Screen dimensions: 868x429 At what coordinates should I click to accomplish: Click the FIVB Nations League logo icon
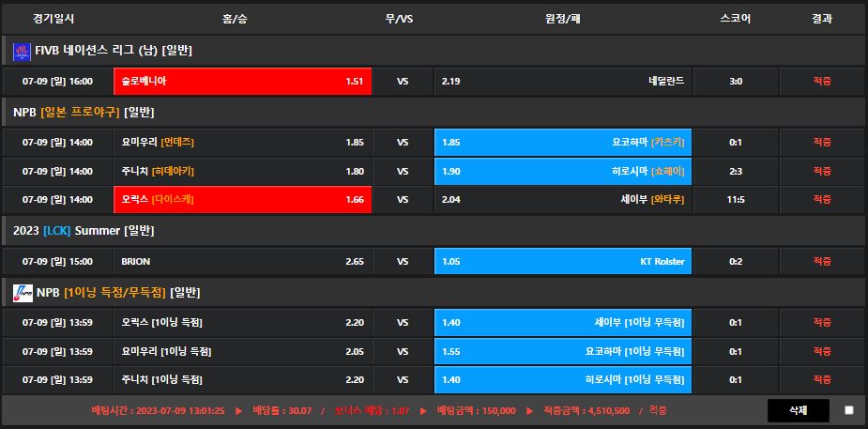[22, 51]
